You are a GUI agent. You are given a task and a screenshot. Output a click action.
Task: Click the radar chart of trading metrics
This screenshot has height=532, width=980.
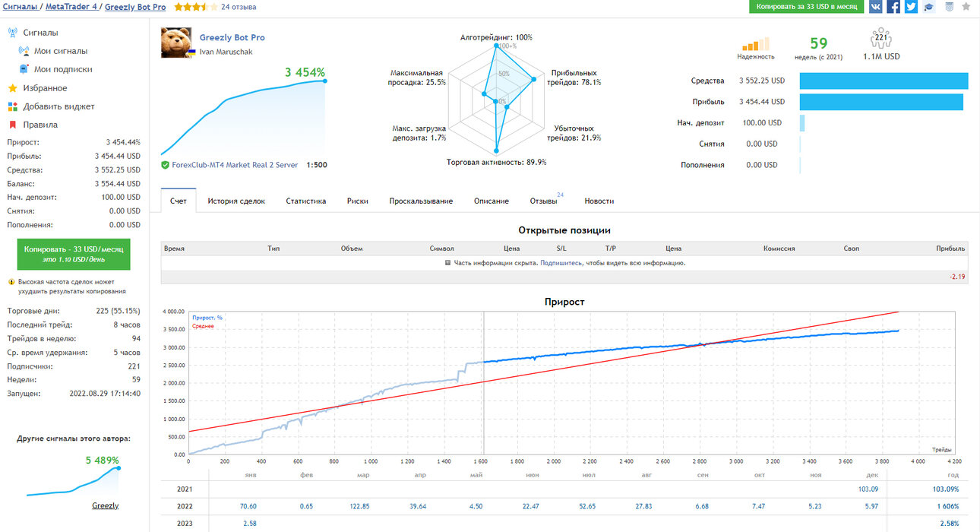(496, 99)
